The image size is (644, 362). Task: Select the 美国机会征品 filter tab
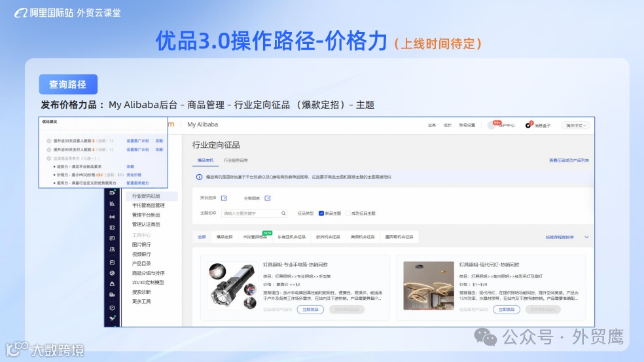click(x=363, y=237)
